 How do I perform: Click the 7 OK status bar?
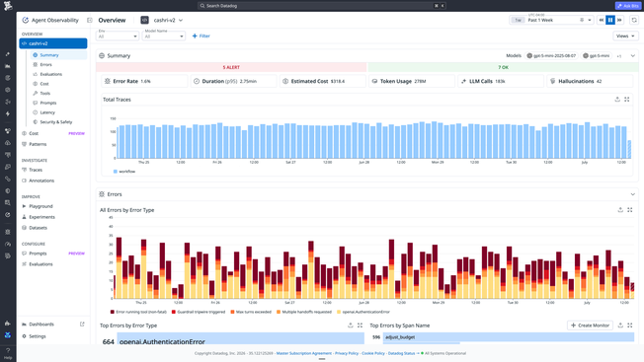[503, 67]
